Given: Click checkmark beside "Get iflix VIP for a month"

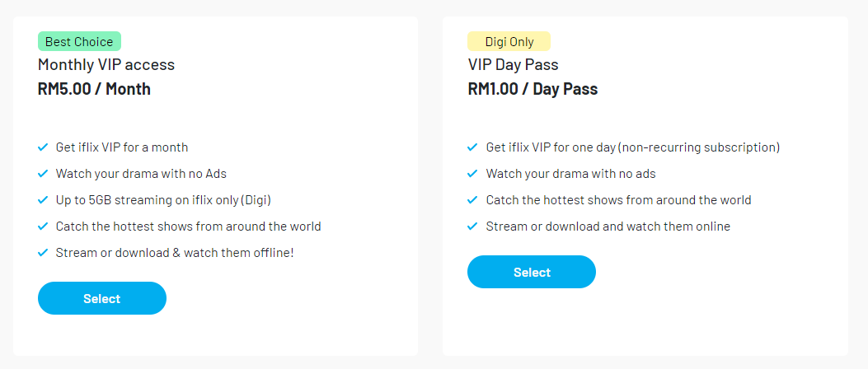Looking at the screenshot, I should tap(43, 147).
